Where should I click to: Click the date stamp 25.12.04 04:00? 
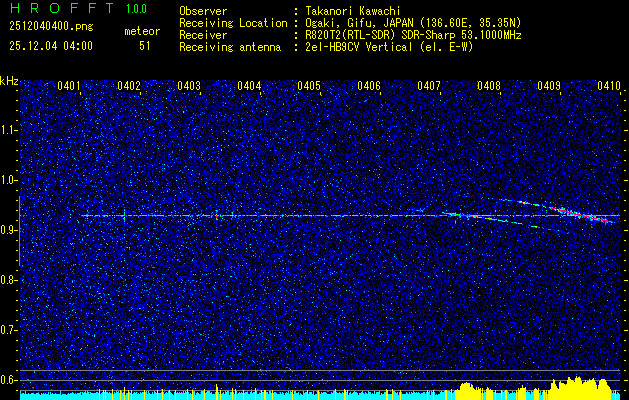(51, 46)
